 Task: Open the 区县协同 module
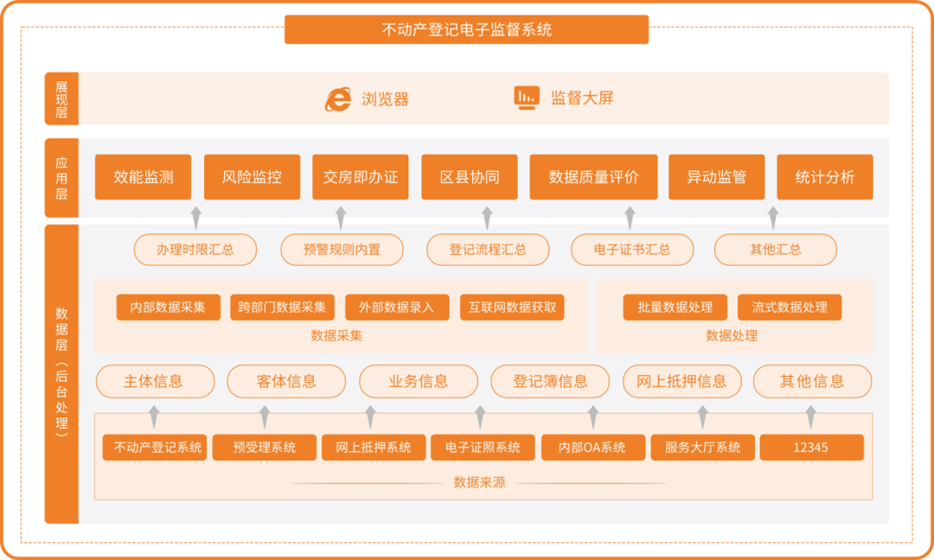(x=470, y=177)
